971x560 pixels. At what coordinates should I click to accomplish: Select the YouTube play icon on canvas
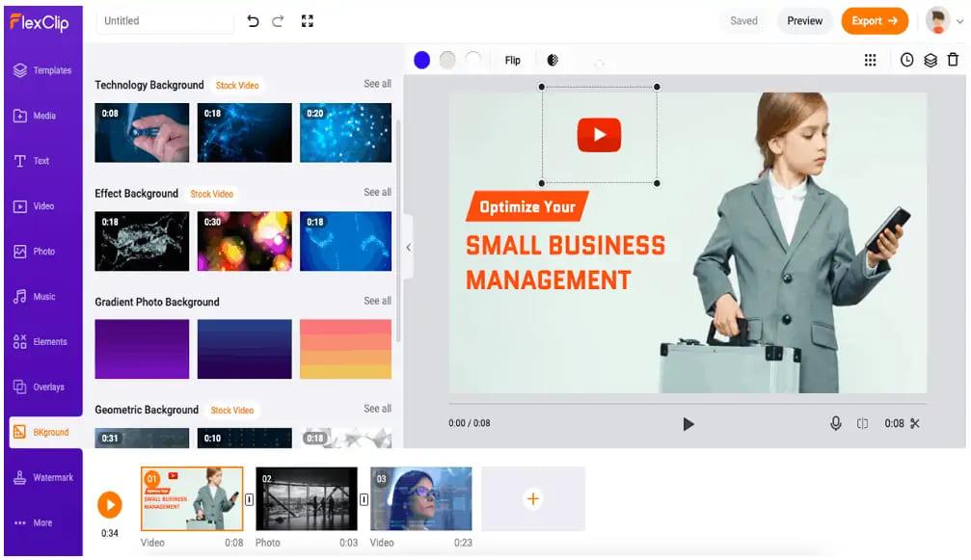tap(599, 135)
